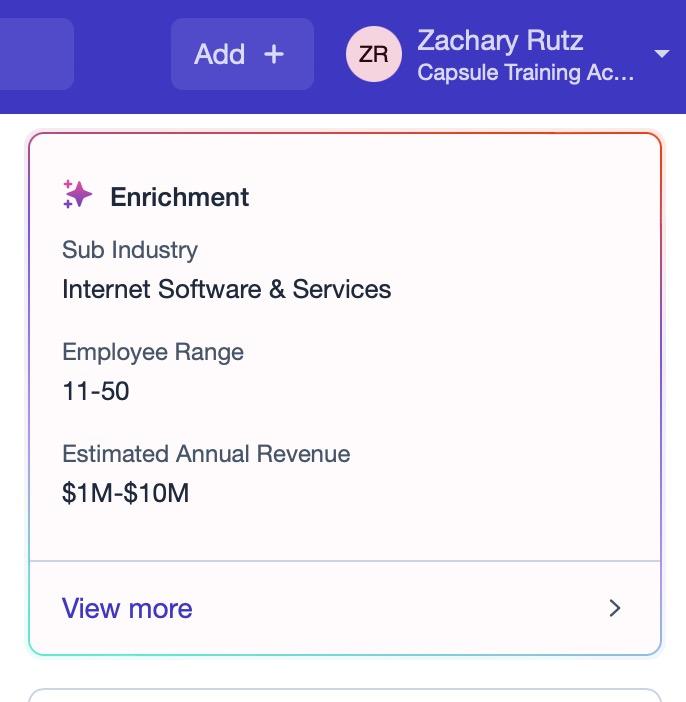
Task: Click the 11-50 employee range value
Action: tap(96, 391)
